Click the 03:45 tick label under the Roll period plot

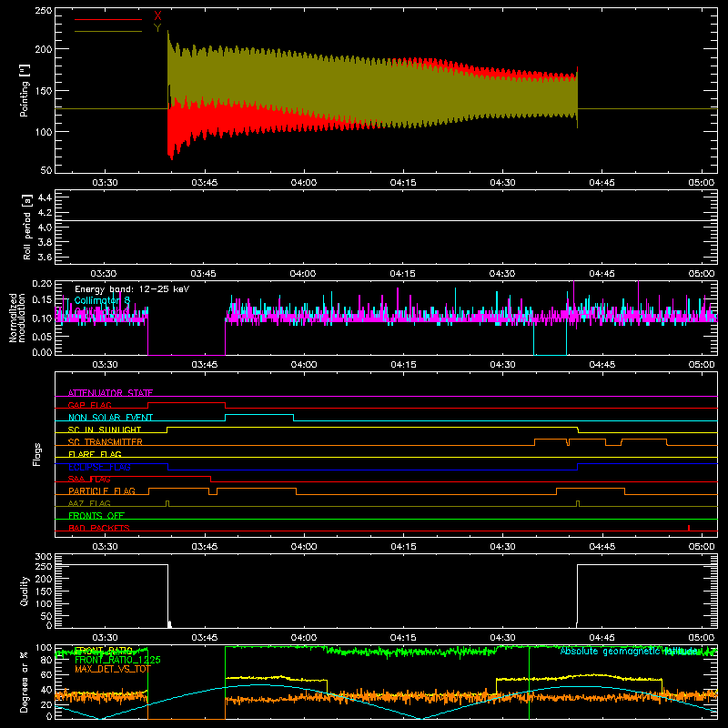click(x=203, y=274)
